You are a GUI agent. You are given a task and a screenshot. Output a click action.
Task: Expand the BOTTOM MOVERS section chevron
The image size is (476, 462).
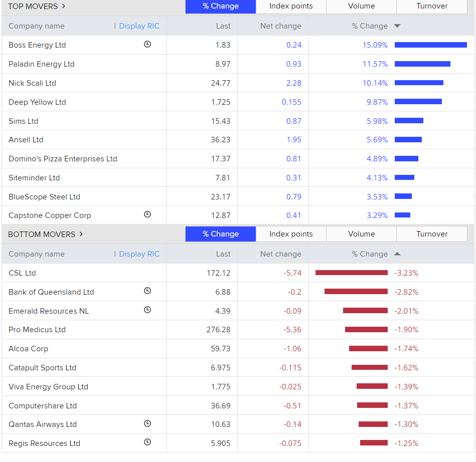[81, 234]
